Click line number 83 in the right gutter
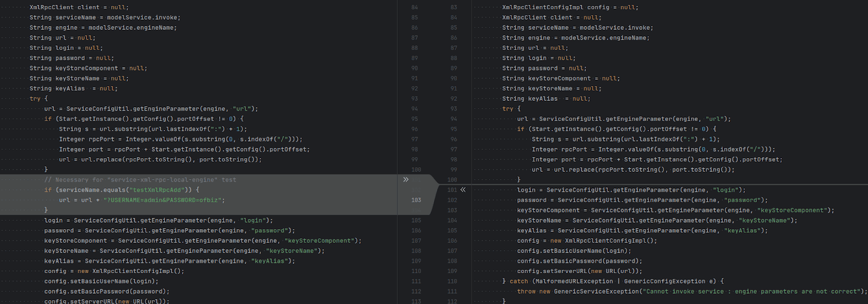The height and width of the screenshot is (304, 868). click(453, 7)
